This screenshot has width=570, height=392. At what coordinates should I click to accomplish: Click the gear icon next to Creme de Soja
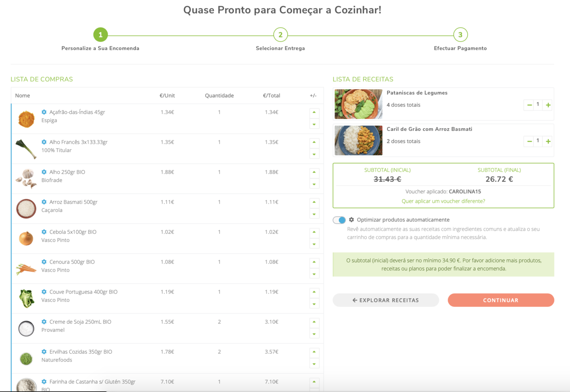(44, 322)
